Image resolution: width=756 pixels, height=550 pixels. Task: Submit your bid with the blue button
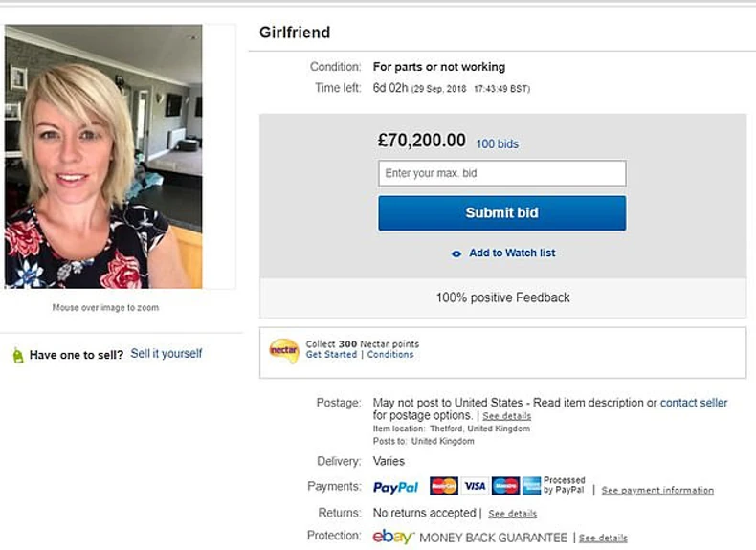pyautogui.click(x=501, y=213)
